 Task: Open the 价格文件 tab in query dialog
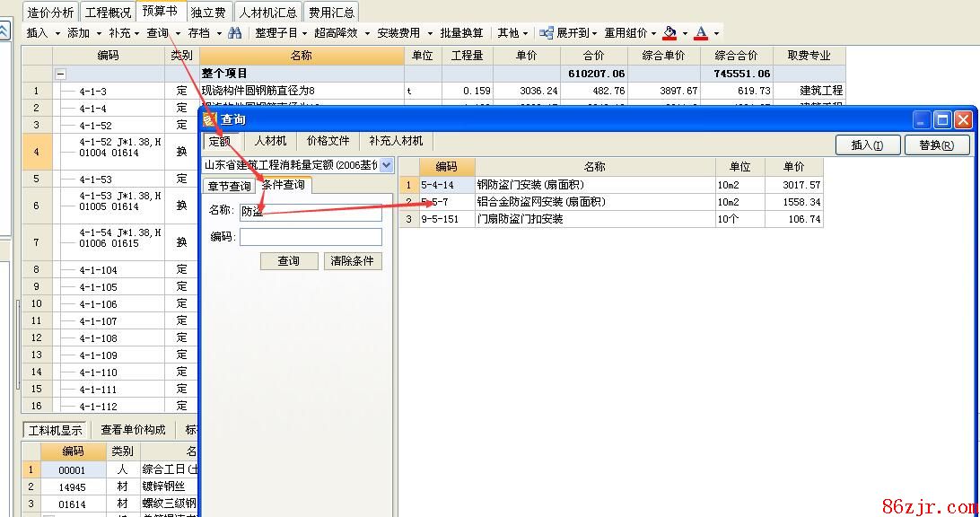coord(328,141)
